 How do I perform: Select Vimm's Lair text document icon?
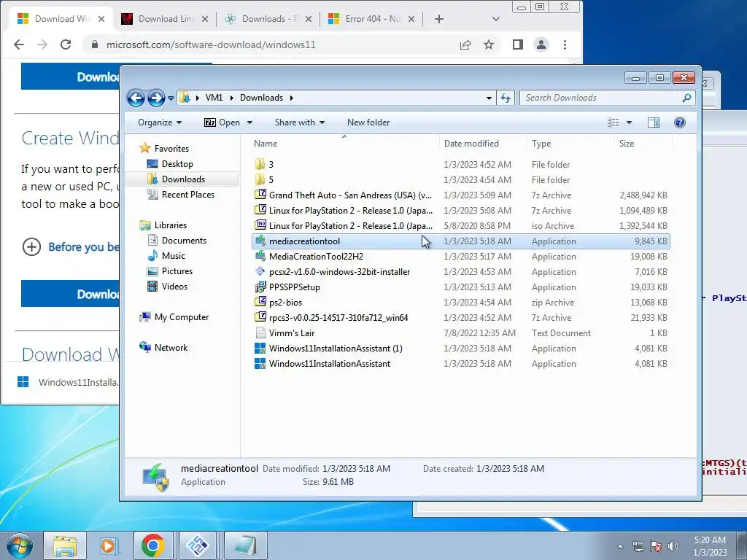(x=260, y=332)
